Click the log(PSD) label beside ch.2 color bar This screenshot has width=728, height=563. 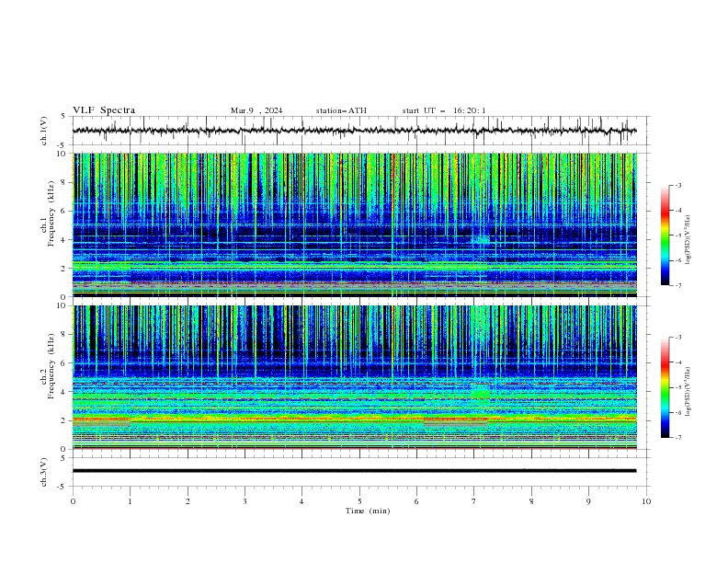tap(688, 392)
